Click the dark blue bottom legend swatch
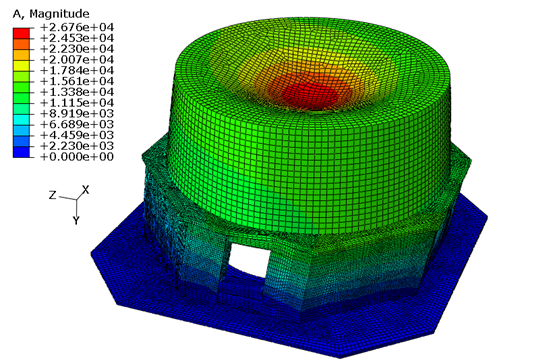 (21, 152)
